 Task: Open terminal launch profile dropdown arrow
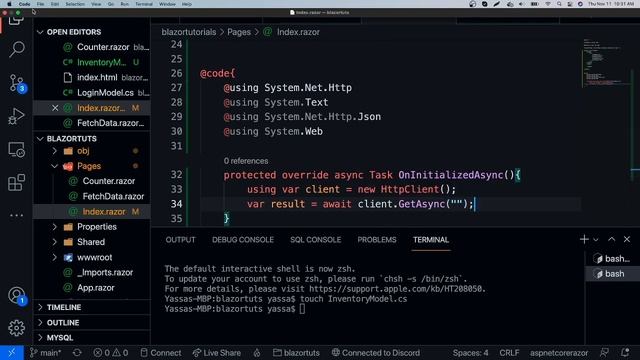(x=596, y=240)
